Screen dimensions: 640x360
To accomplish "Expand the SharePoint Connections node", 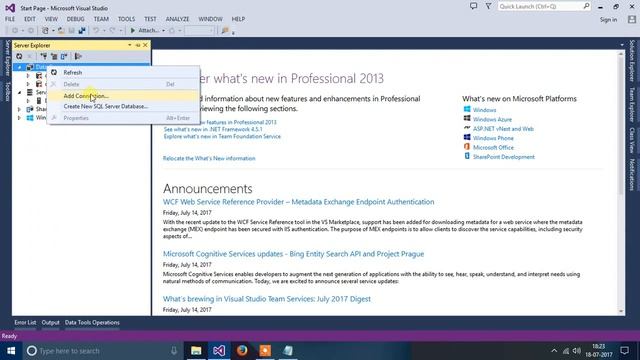I will [19, 109].
